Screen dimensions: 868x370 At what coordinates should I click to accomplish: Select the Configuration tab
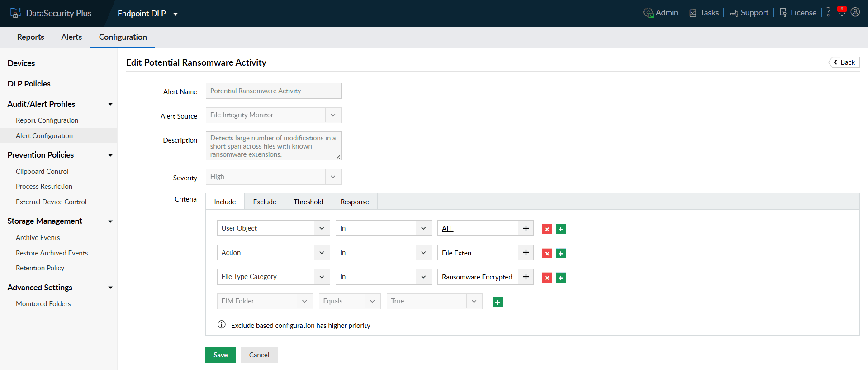[123, 37]
